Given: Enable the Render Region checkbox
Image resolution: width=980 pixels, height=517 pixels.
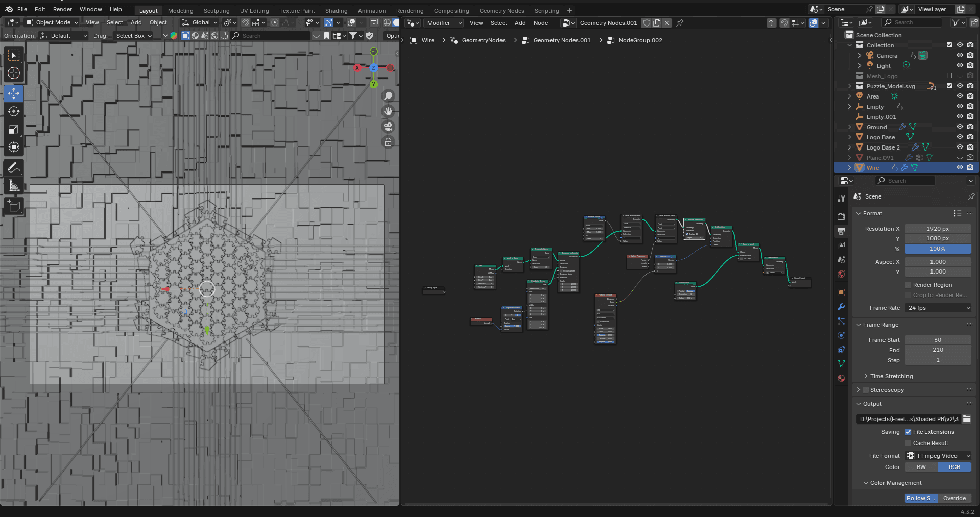Looking at the screenshot, I should 908,285.
